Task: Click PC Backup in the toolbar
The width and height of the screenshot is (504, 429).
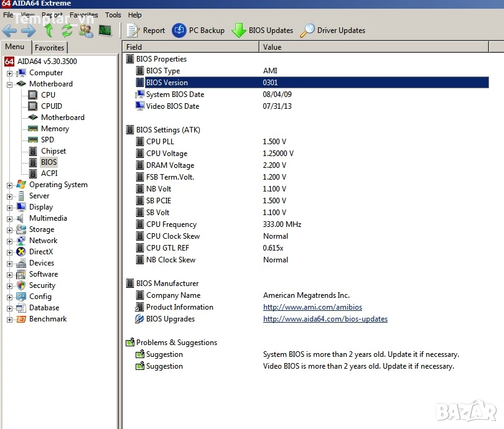Action: point(198,30)
